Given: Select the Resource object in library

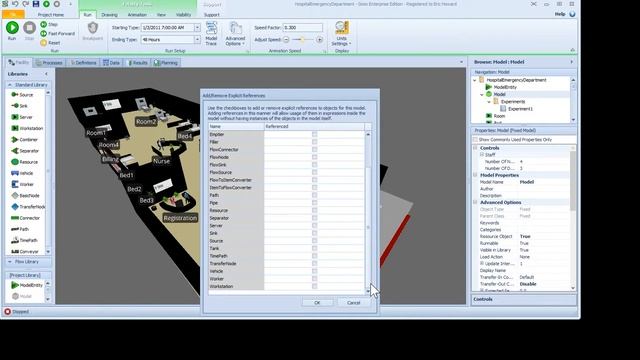Looking at the screenshot, I should tap(24, 162).
